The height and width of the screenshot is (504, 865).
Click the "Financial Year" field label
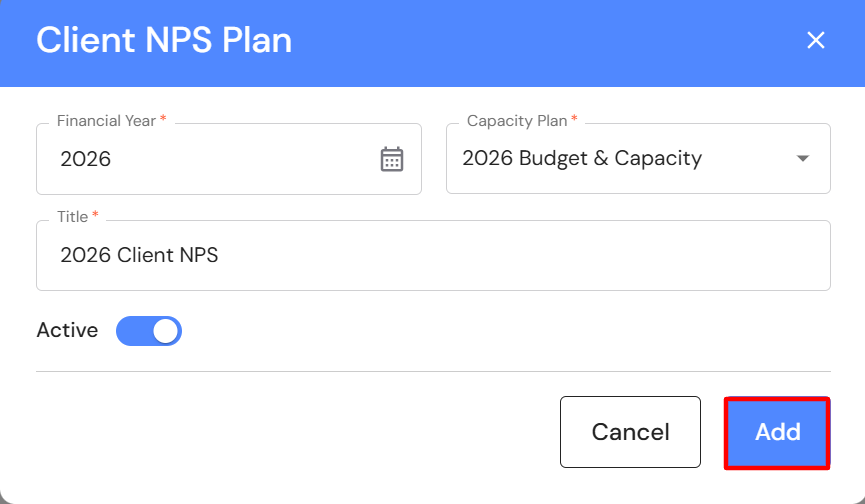pyautogui.click(x=106, y=121)
